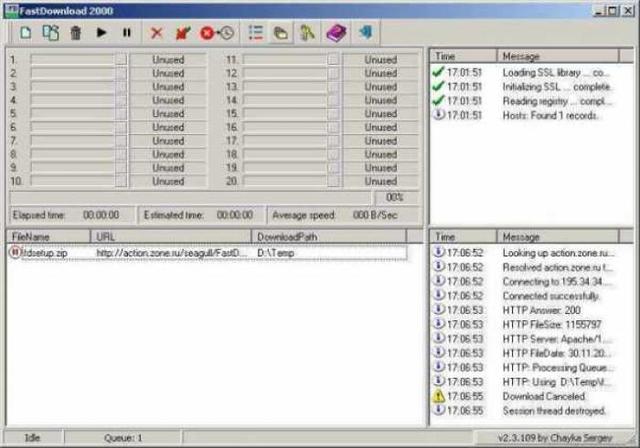
Task: Open the settings tools icon
Action: [307, 33]
